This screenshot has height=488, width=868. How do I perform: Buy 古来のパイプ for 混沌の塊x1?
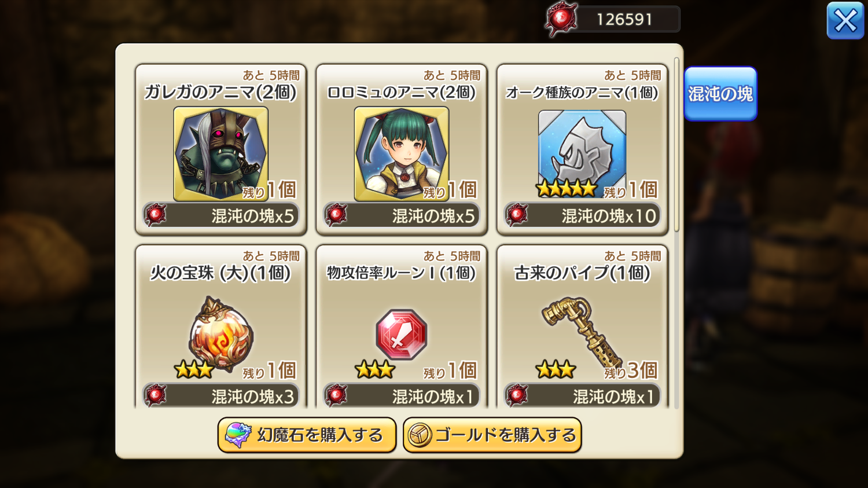[582, 396]
